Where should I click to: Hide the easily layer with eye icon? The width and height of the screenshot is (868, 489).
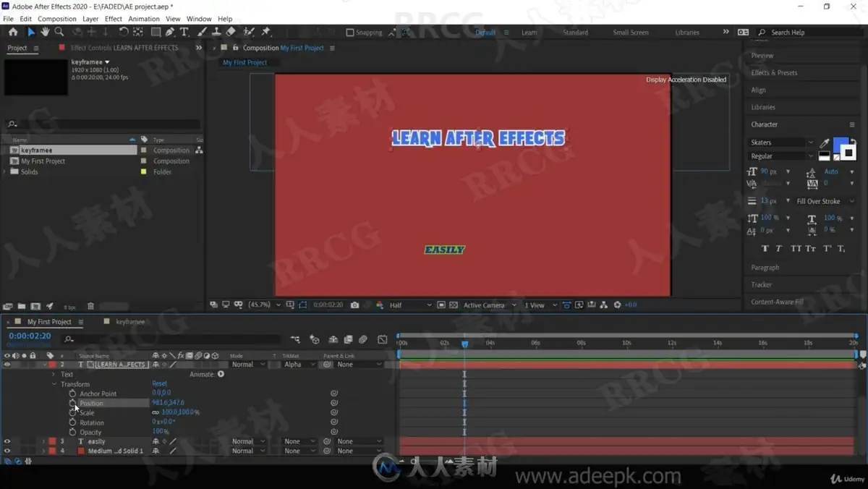pyautogui.click(x=7, y=441)
